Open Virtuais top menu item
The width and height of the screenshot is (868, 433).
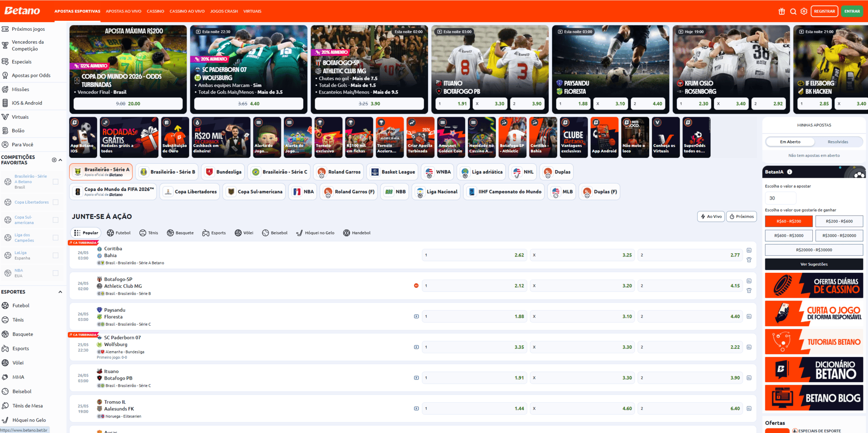click(x=252, y=11)
